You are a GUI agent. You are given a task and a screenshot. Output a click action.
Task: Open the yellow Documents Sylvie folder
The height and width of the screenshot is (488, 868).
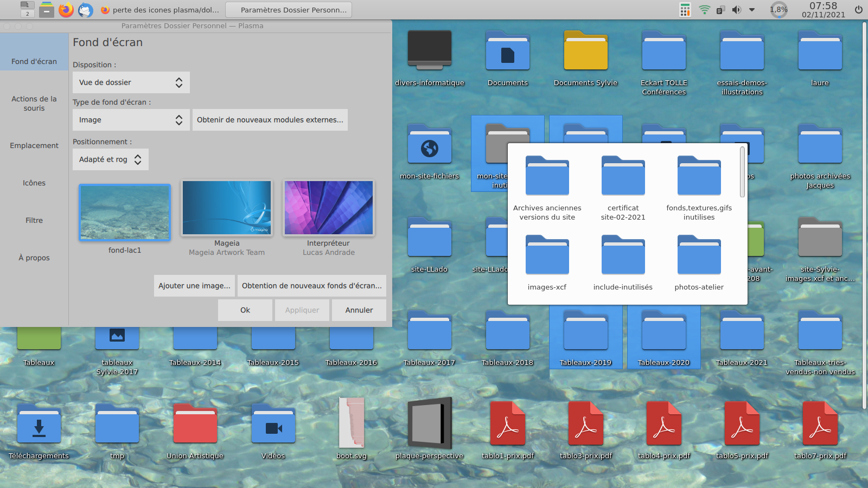point(586,50)
